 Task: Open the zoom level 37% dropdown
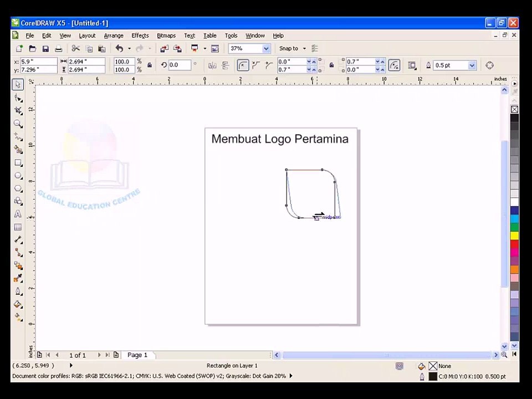[267, 49]
